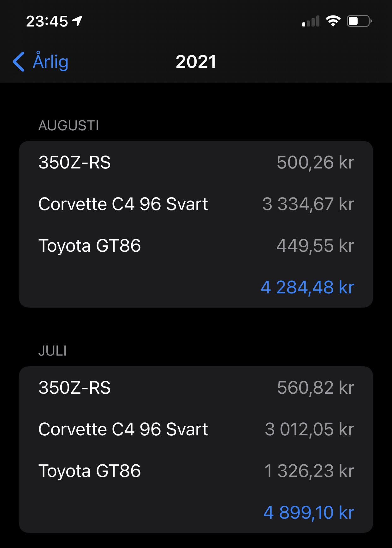Open 350Z-RS row under Juli
Screen dimensions: 392x548
[x=196, y=387]
